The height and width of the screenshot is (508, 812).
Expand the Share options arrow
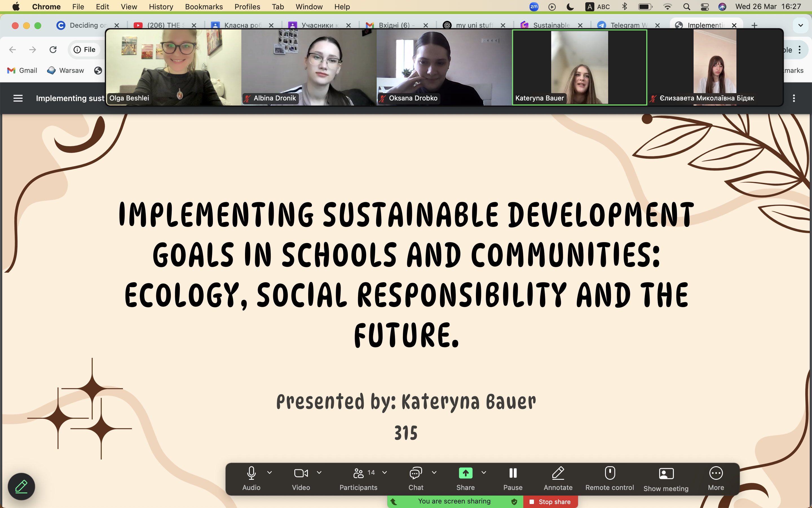[484, 472]
